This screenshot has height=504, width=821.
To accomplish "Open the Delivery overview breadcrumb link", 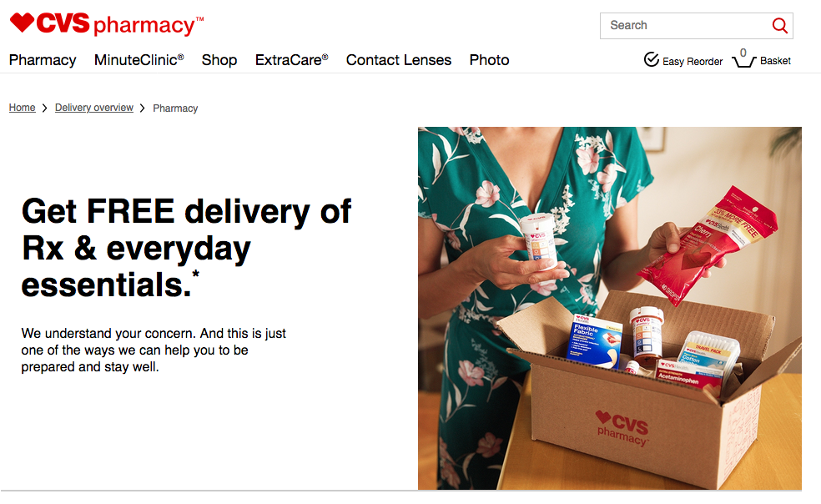I will click(x=94, y=108).
